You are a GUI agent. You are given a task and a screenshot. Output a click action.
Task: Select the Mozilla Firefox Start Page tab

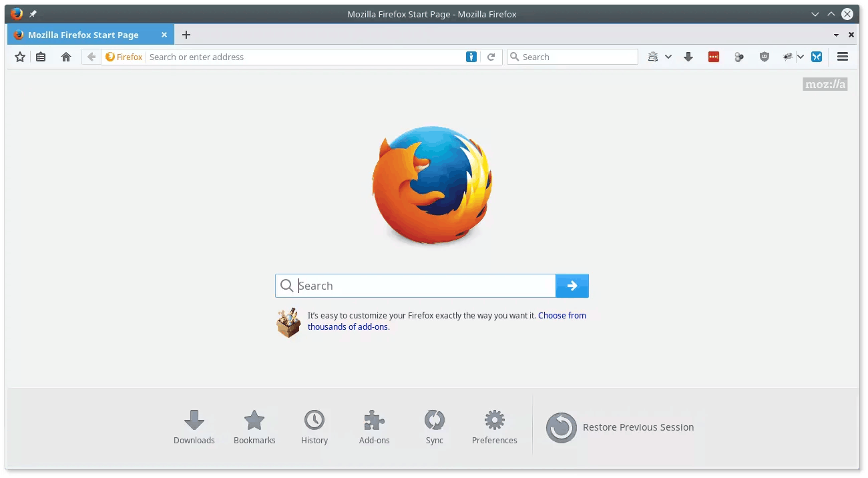pos(90,35)
